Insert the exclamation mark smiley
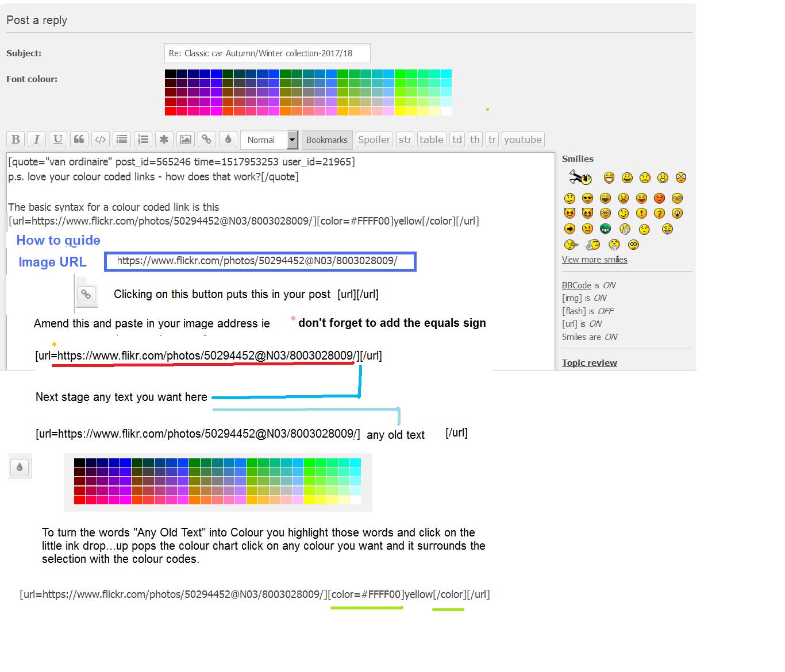Image resolution: width=785 pixels, height=672 pixels. (641, 213)
